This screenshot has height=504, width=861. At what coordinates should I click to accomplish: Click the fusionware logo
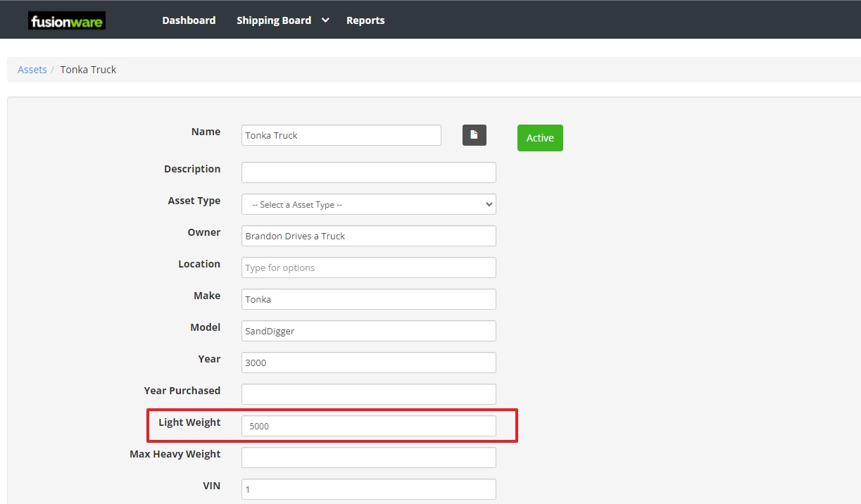(x=67, y=20)
